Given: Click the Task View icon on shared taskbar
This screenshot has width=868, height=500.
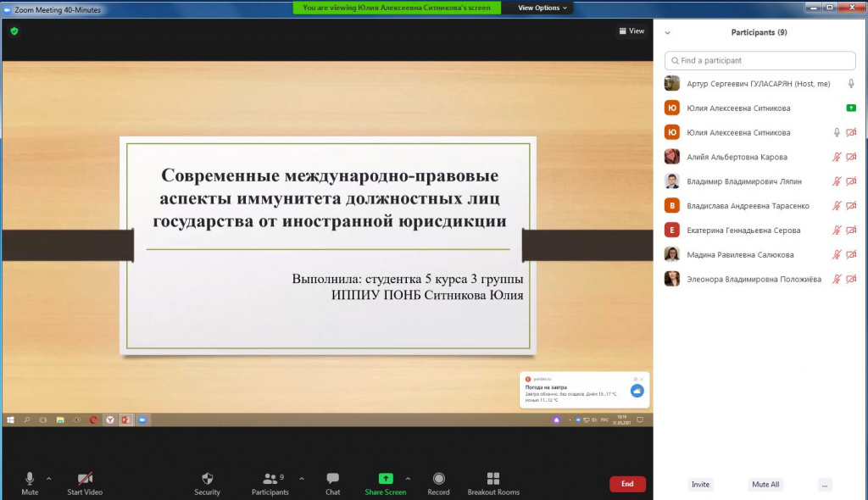Looking at the screenshot, I should coord(42,419).
